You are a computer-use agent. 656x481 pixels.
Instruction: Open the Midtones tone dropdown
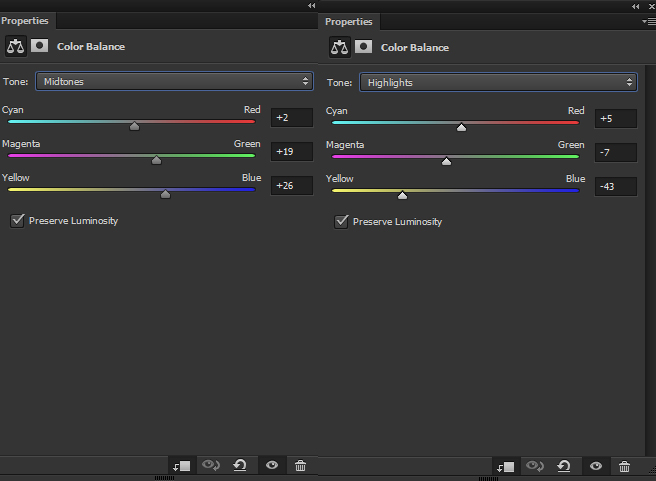[x=175, y=81]
